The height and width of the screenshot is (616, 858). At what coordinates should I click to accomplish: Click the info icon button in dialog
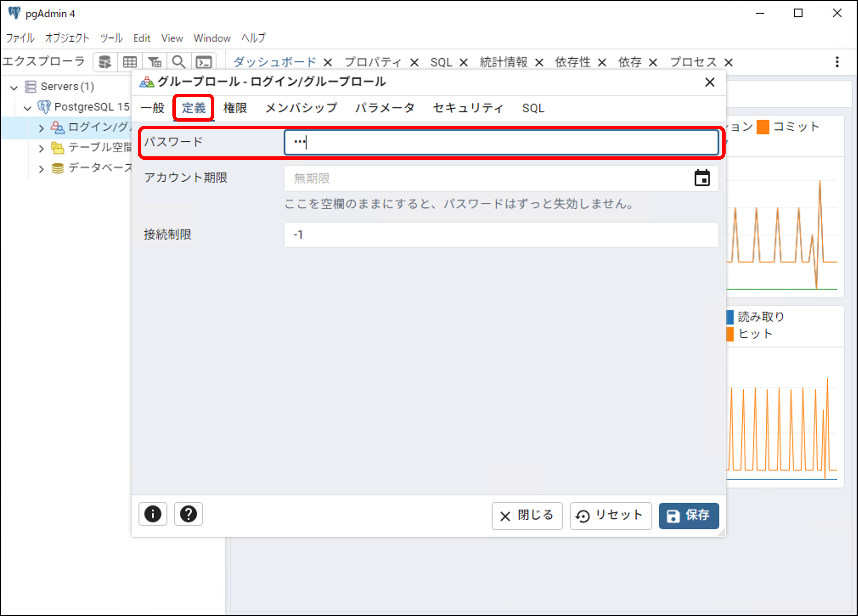tap(153, 514)
